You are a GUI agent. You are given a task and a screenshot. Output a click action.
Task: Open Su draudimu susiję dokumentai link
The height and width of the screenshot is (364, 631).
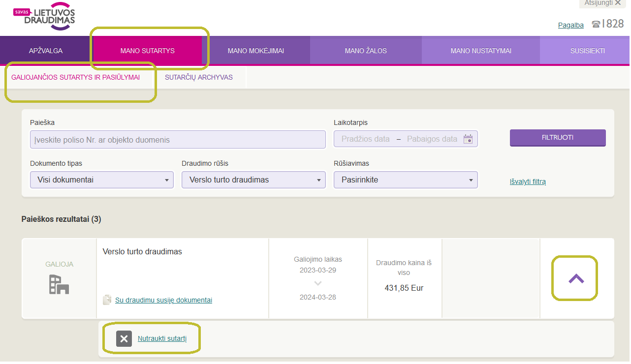(x=163, y=300)
